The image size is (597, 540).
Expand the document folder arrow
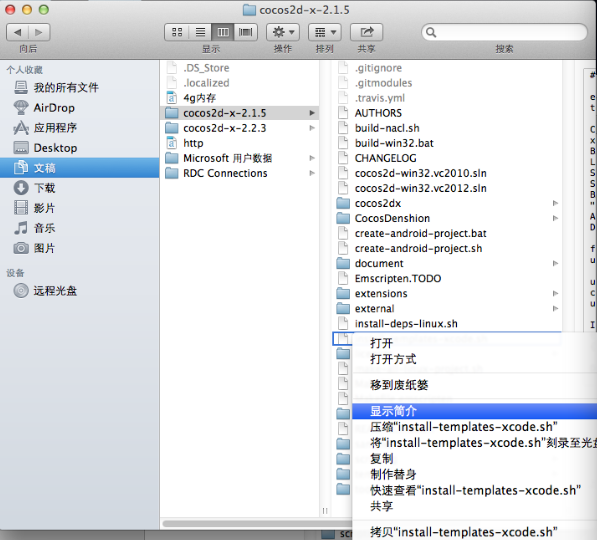[x=555, y=264]
